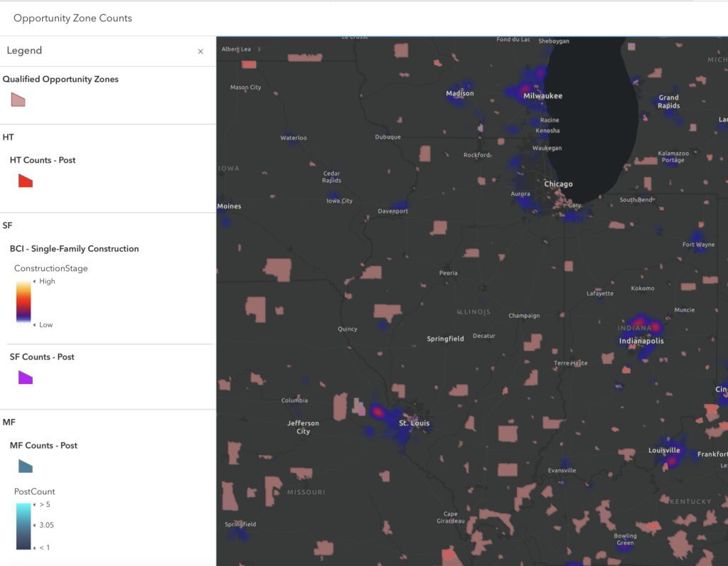Click the South Bend map label

(636, 200)
